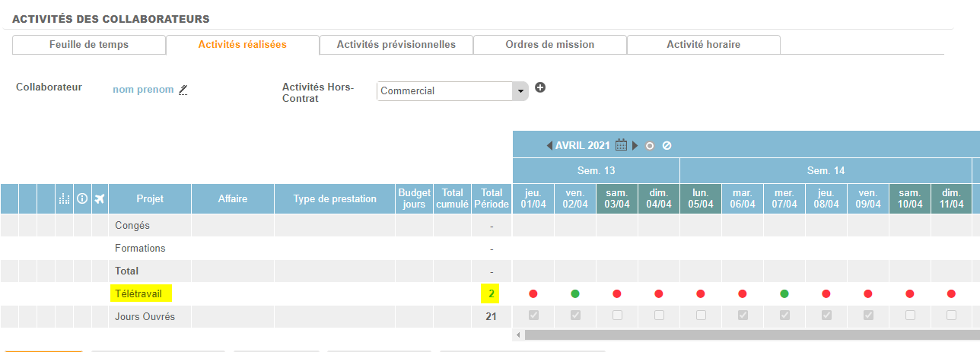Screen dimensions: 980x352
Task: Click the horizontal scrollbar left arrow
Action: [518, 335]
